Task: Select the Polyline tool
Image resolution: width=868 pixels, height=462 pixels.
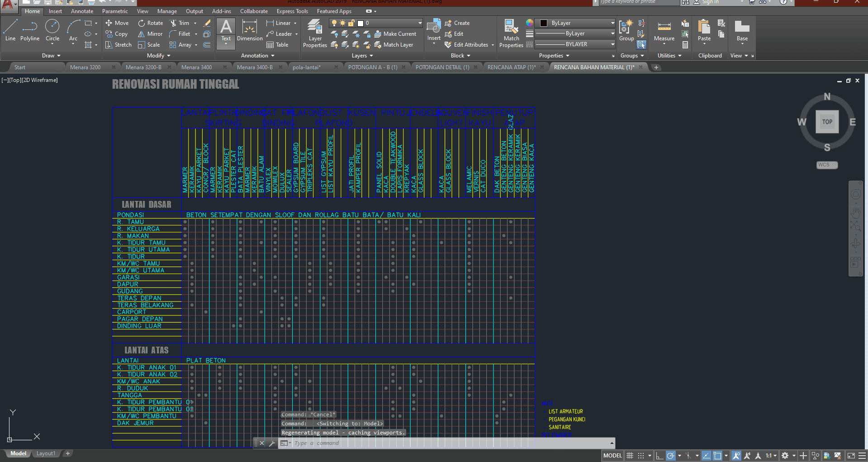Action: 29,30
